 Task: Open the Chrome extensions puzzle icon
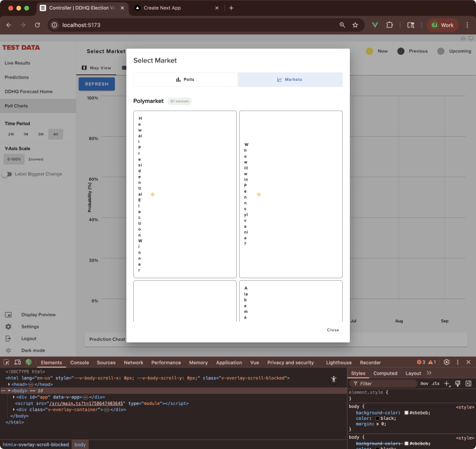tap(389, 25)
